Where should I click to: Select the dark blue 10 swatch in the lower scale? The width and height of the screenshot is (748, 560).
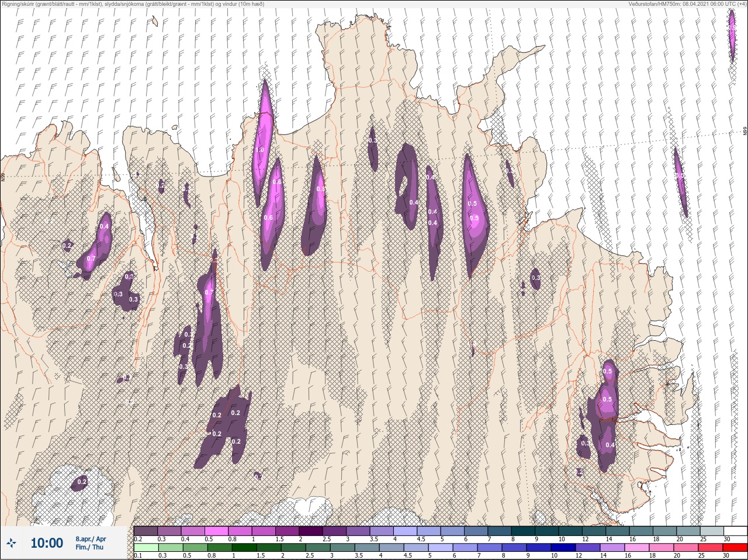563,548
